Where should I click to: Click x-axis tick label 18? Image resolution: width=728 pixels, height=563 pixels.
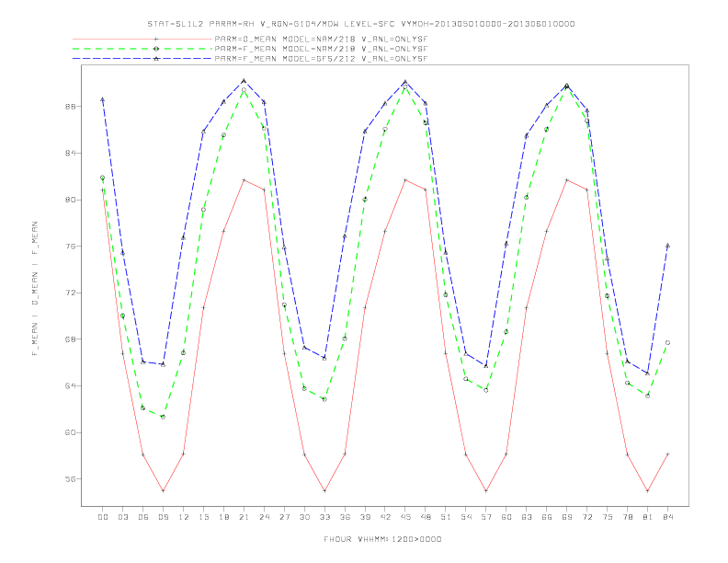coord(223,517)
